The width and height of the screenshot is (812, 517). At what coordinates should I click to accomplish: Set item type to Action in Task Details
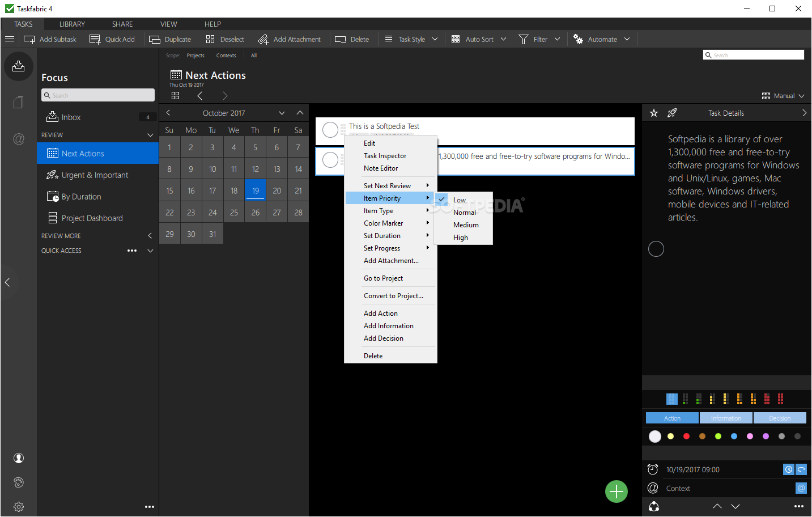click(x=672, y=418)
